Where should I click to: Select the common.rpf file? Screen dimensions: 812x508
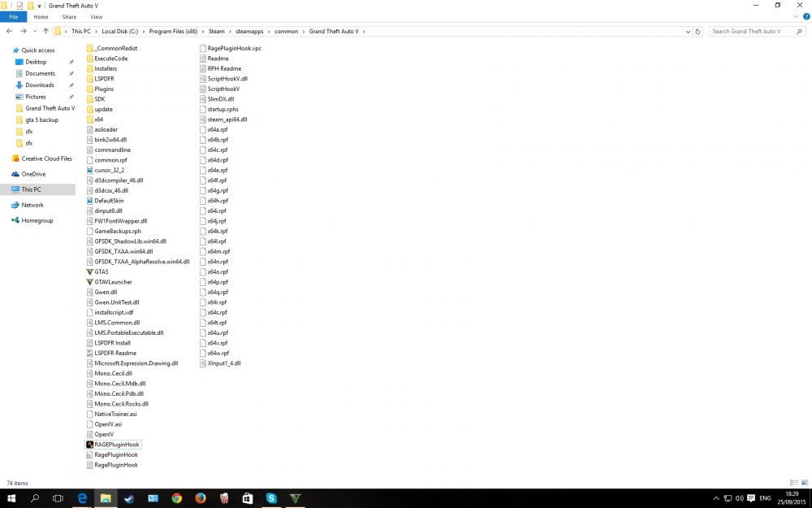click(x=106, y=160)
